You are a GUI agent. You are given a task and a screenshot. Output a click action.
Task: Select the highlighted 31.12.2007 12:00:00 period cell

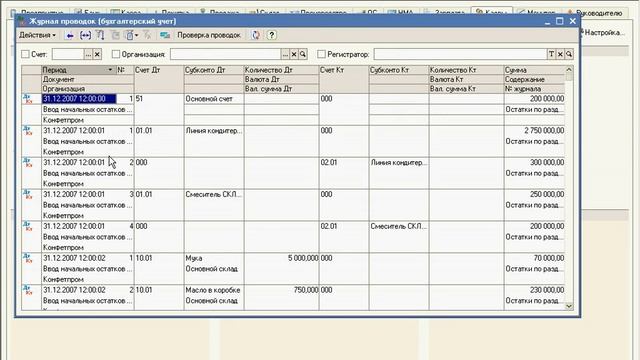[79, 99]
